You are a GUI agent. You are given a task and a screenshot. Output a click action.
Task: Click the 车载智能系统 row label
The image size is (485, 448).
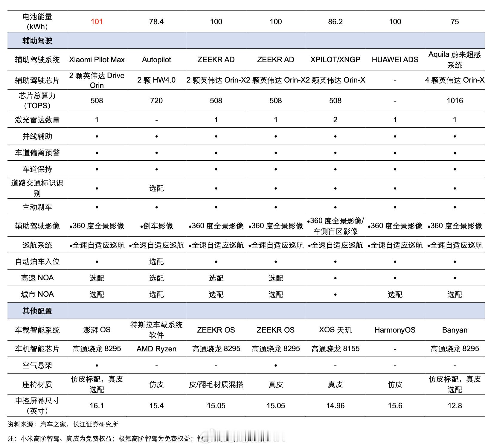(x=37, y=330)
